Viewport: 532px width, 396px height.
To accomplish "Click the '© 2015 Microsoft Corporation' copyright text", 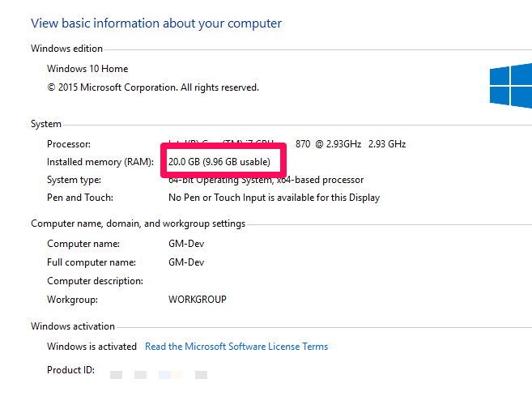I will pos(153,87).
